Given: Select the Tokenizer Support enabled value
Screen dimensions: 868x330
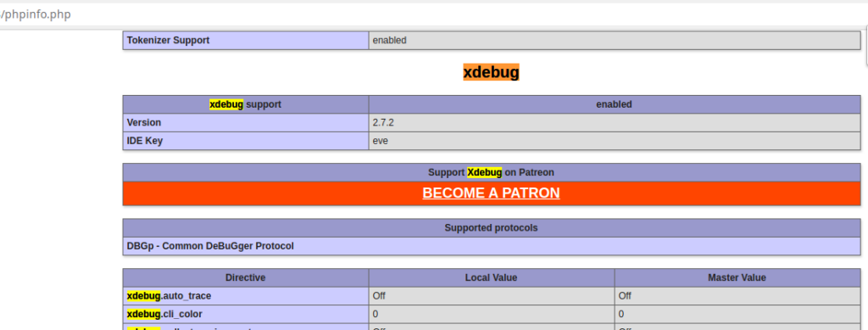Looking at the screenshot, I should pos(615,41).
